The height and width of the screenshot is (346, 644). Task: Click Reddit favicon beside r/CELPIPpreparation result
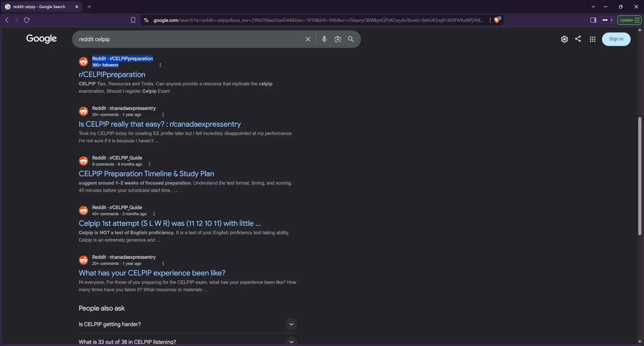[x=84, y=62]
